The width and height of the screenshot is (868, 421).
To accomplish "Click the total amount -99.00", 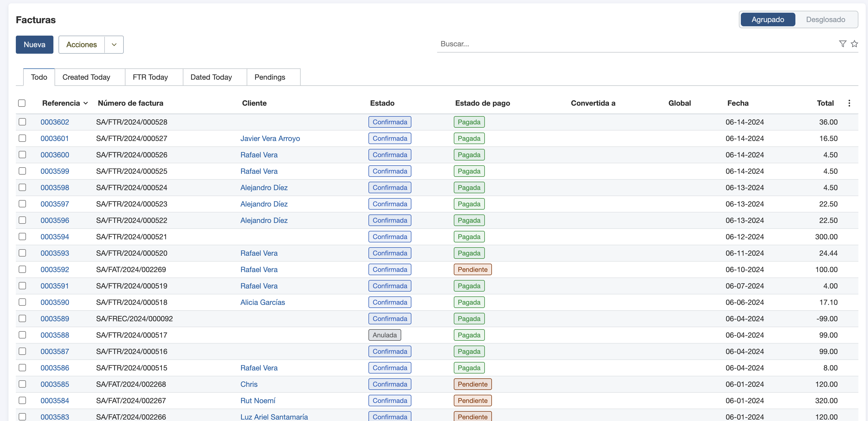I will coord(826,318).
